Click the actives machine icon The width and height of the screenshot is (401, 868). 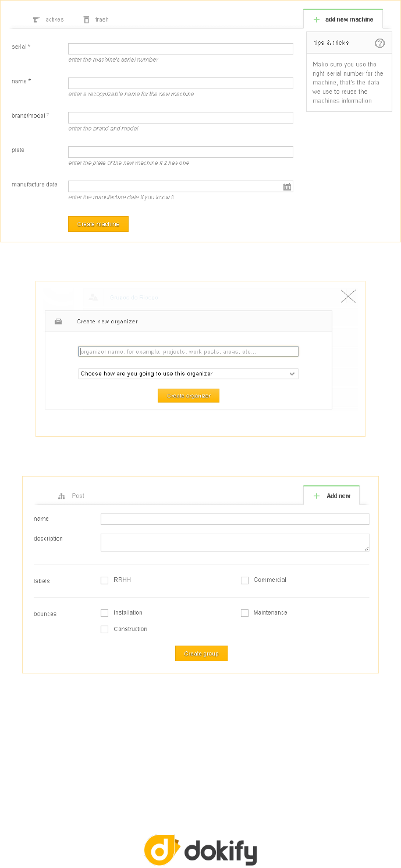pyautogui.click(x=36, y=20)
